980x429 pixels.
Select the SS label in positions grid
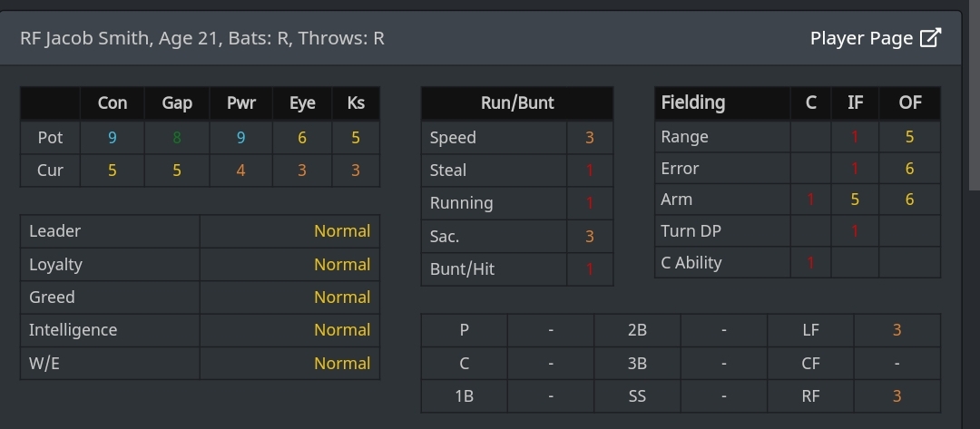coord(637,395)
